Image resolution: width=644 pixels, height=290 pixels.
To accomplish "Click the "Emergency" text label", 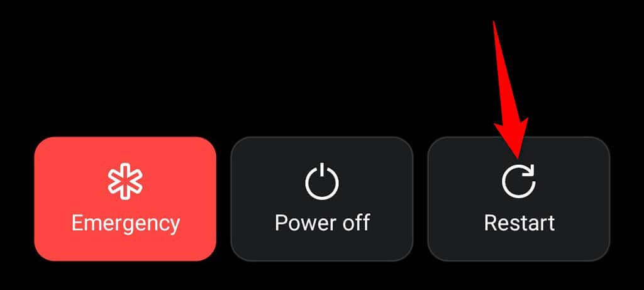I will 125,223.
